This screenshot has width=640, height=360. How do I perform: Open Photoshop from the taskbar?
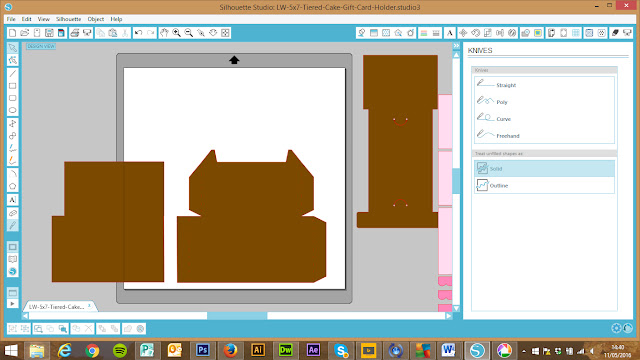coord(203,350)
